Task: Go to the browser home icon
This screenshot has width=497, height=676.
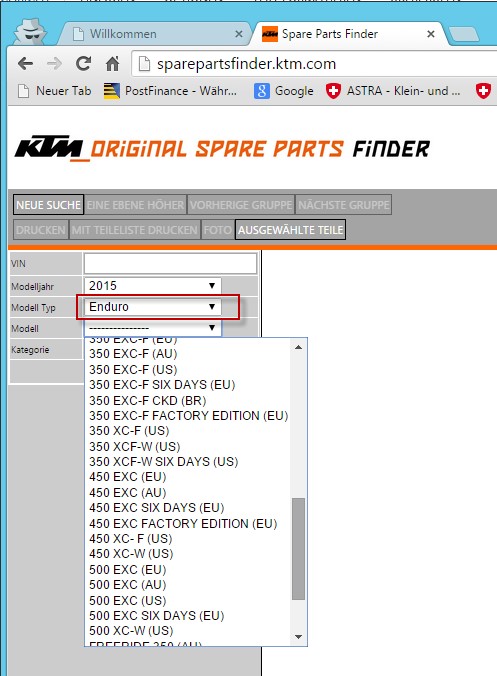Action: [x=113, y=64]
